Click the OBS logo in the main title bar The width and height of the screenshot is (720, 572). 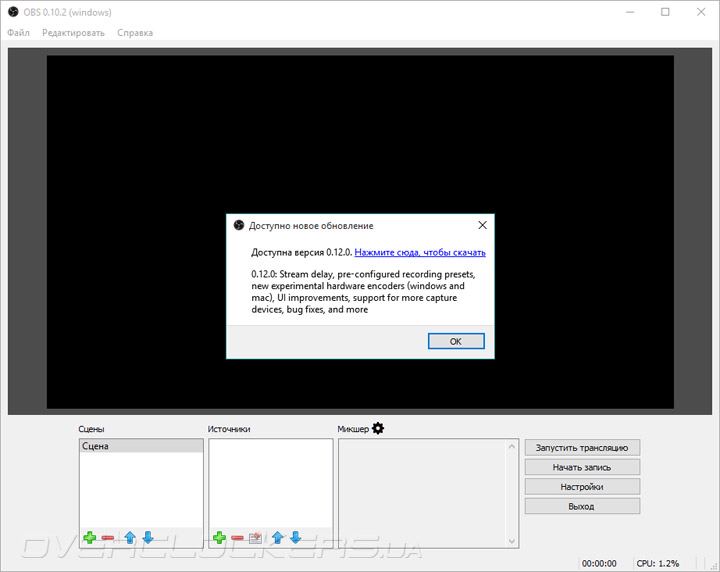coord(13,12)
